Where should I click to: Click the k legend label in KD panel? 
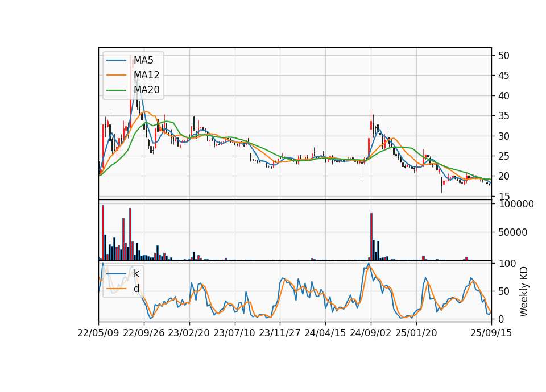click(x=136, y=273)
